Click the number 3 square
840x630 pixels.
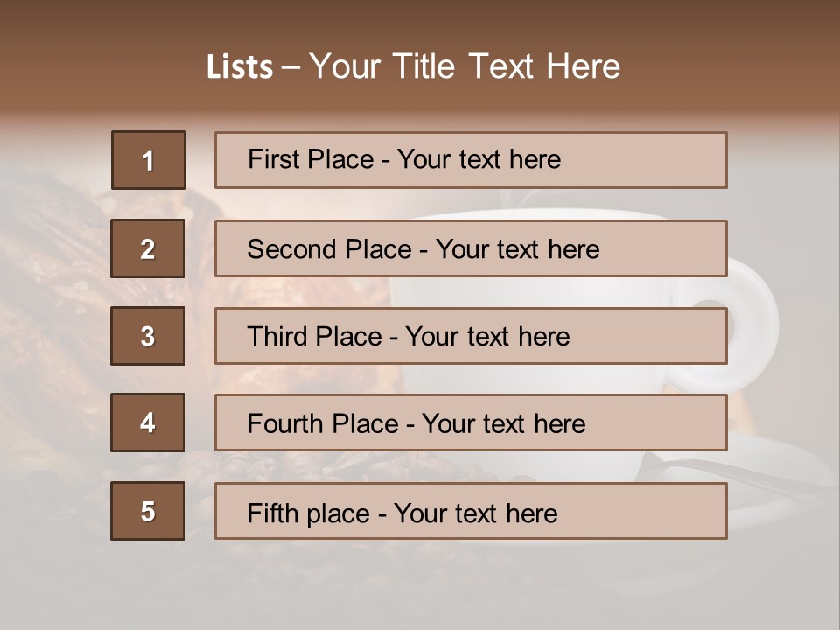[x=148, y=336]
